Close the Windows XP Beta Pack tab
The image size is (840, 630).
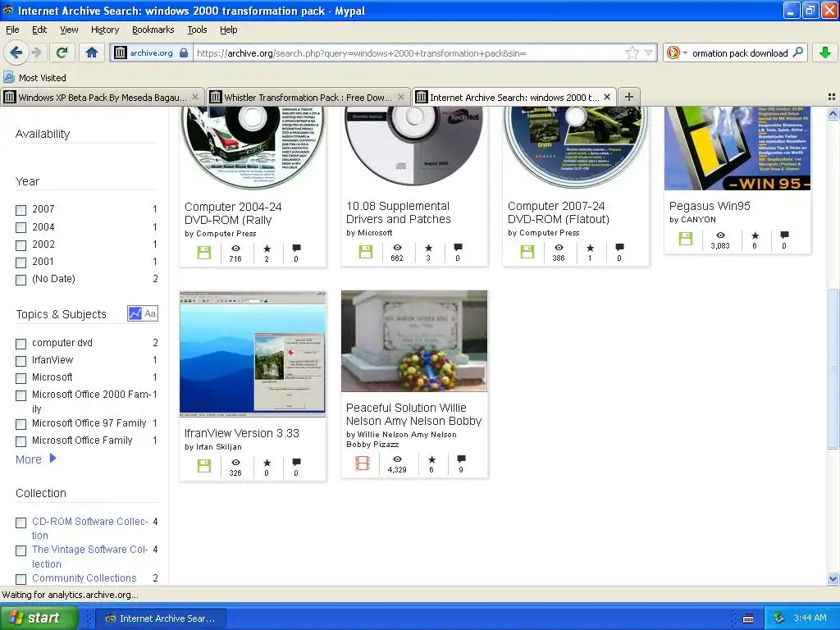[195, 97]
